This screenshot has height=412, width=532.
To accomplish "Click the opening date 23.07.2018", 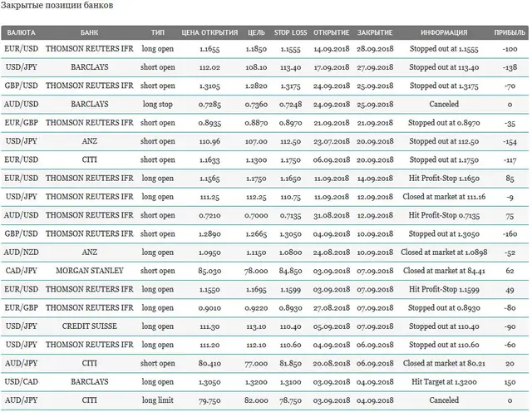I will click(x=332, y=141).
